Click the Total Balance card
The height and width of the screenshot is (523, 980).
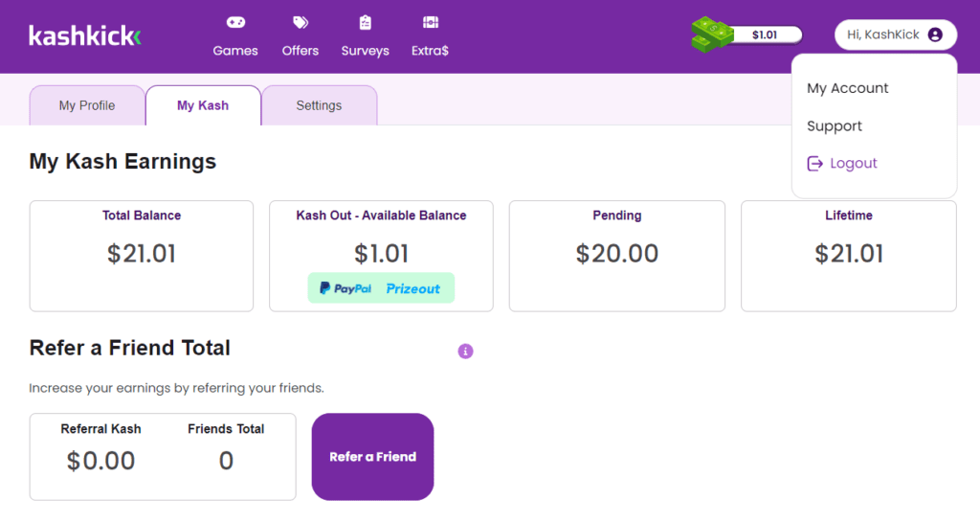142,255
